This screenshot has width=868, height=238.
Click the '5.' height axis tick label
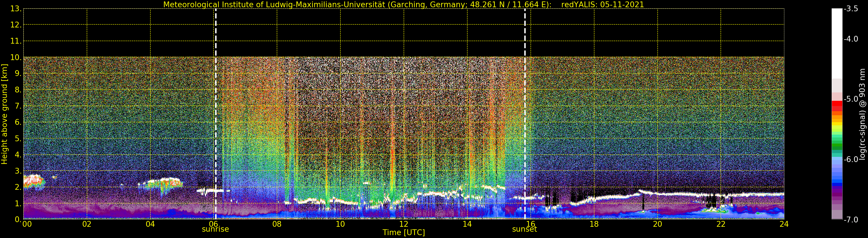[x=18, y=138]
